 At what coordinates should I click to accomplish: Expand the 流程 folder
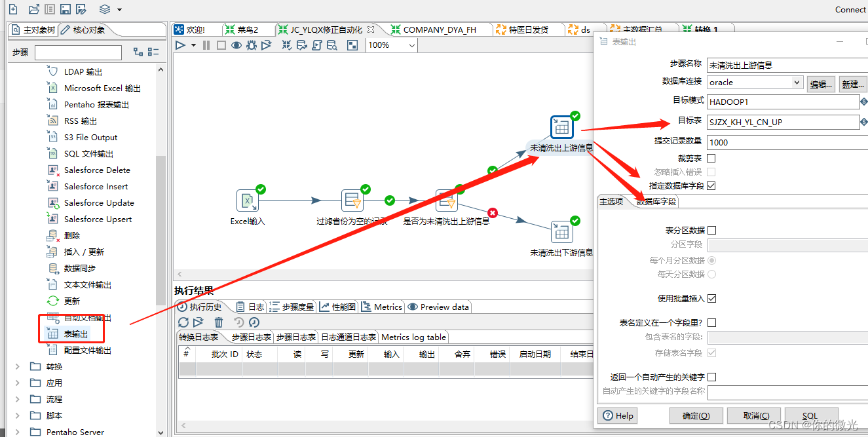[18, 400]
